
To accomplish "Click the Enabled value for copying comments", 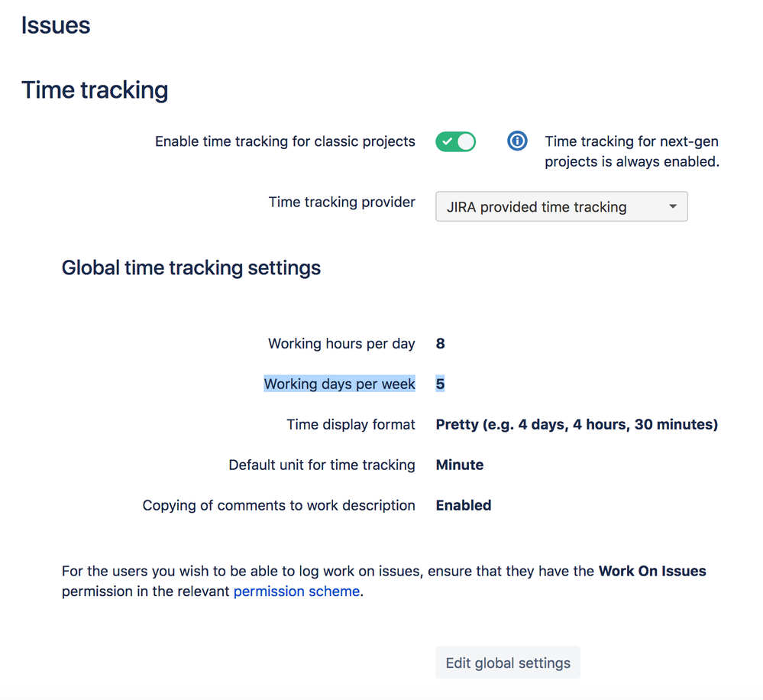I will click(463, 505).
